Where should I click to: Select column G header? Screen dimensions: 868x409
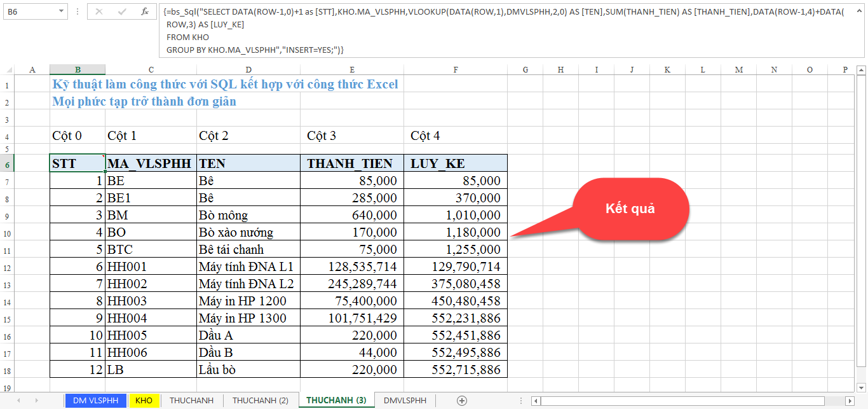525,69
